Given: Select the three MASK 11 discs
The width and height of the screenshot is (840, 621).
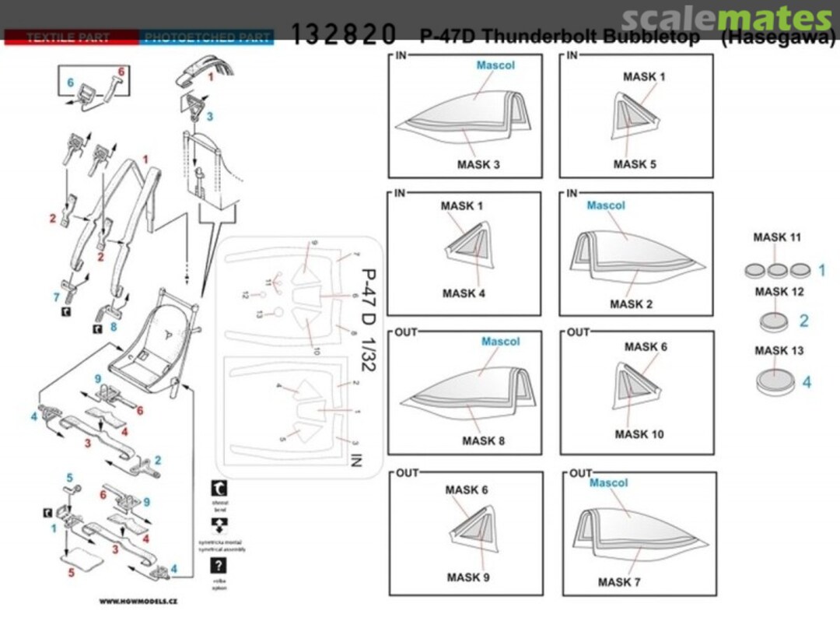Looking at the screenshot, I should coord(775,271).
